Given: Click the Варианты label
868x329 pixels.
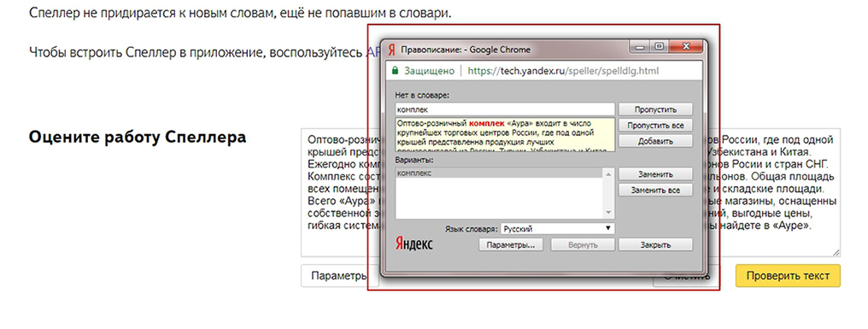Looking at the screenshot, I should (x=414, y=160).
